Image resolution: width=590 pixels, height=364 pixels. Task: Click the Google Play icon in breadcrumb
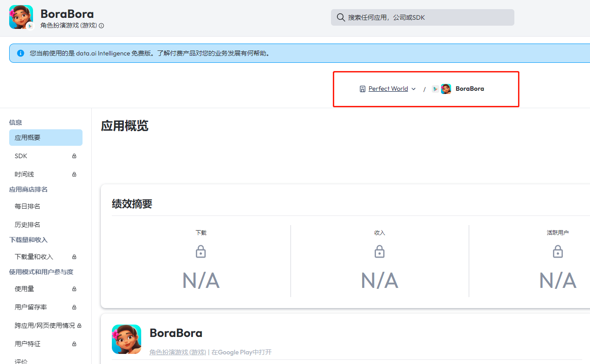tap(435, 89)
